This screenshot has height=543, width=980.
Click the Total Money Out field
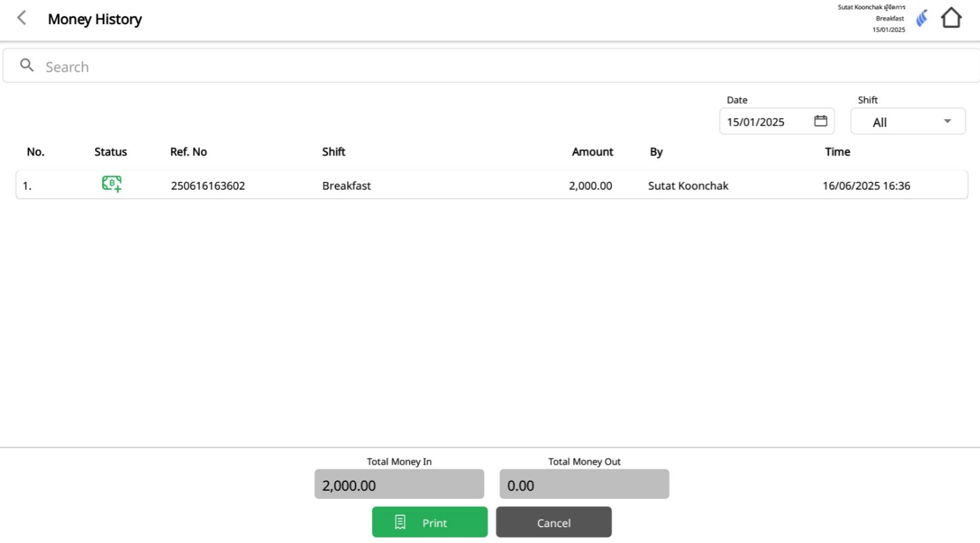[584, 484]
